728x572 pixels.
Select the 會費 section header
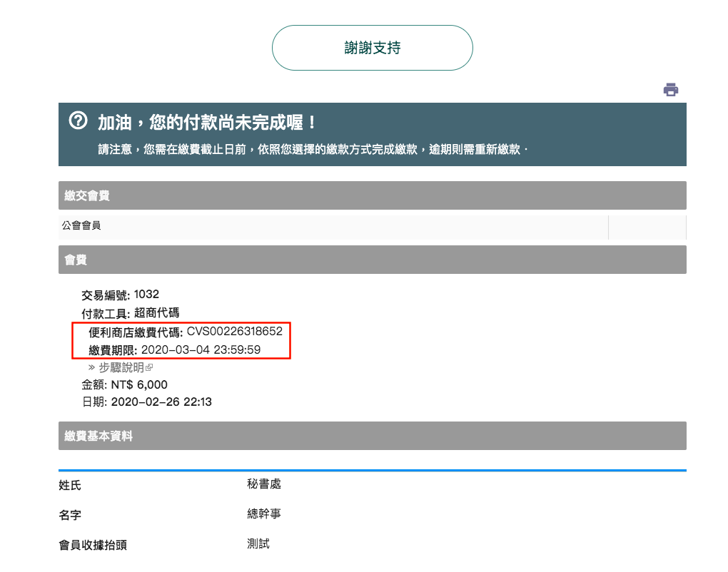(x=373, y=260)
